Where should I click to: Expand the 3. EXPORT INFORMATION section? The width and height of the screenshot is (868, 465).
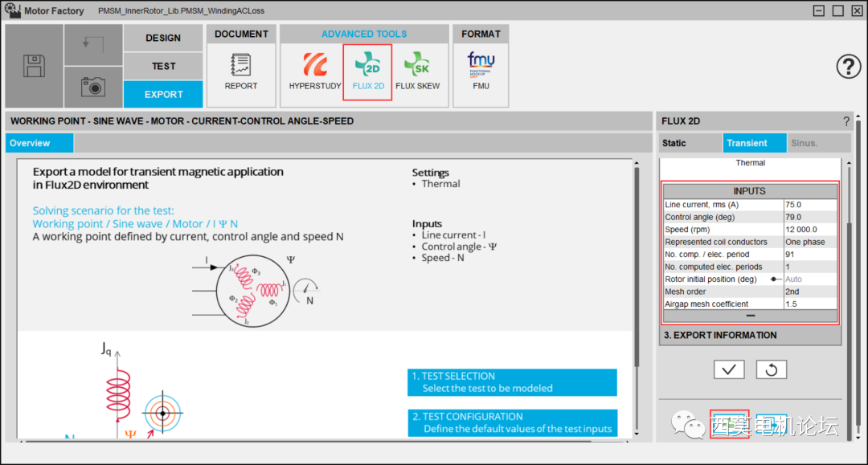click(750, 335)
